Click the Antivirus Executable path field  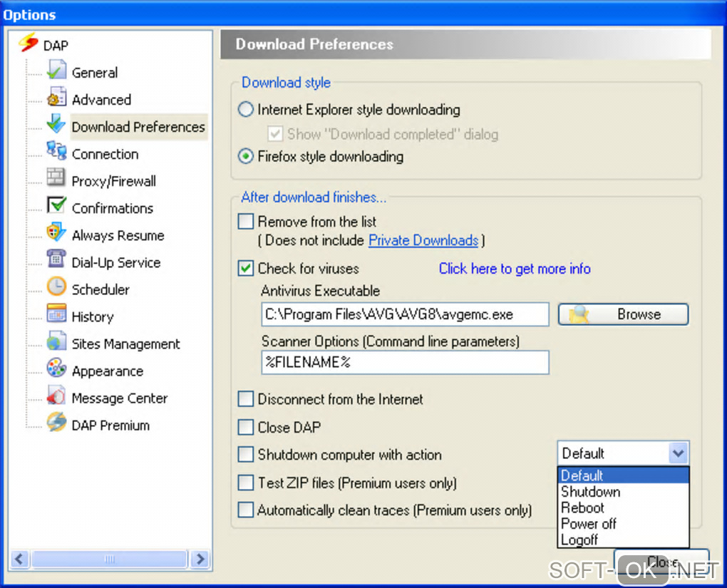(x=406, y=314)
